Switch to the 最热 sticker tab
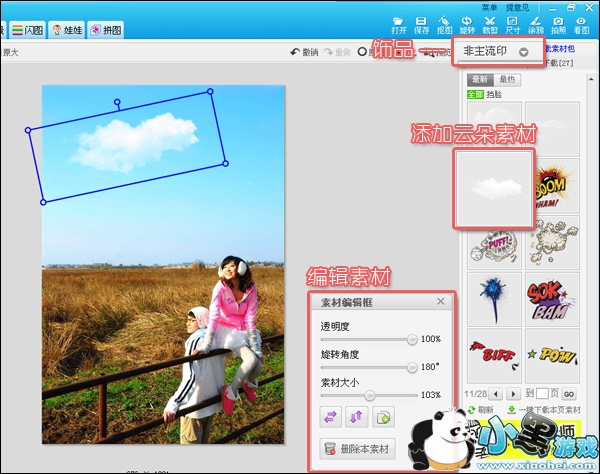This screenshot has width=600, height=474. click(507, 80)
